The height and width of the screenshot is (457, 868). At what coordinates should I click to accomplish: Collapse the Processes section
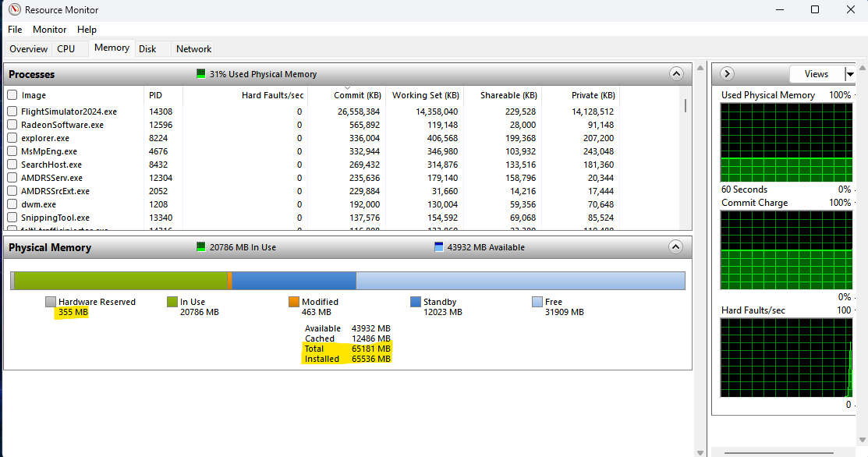coord(676,74)
